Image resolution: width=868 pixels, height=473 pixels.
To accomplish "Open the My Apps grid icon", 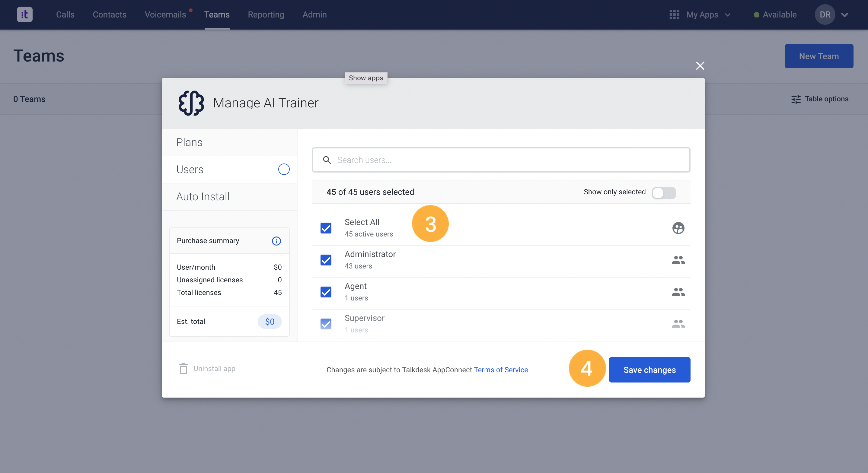I will tap(674, 14).
